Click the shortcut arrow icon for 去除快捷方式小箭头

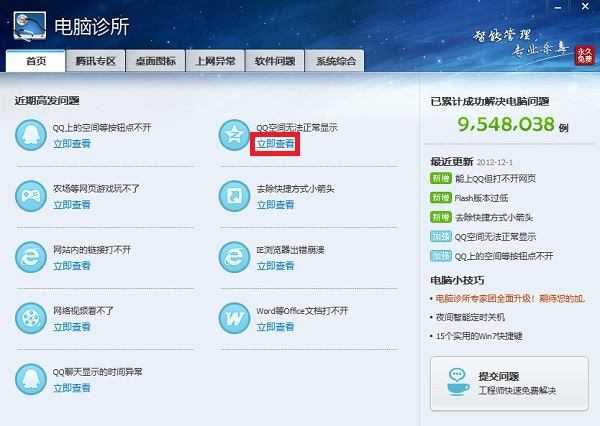click(234, 196)
